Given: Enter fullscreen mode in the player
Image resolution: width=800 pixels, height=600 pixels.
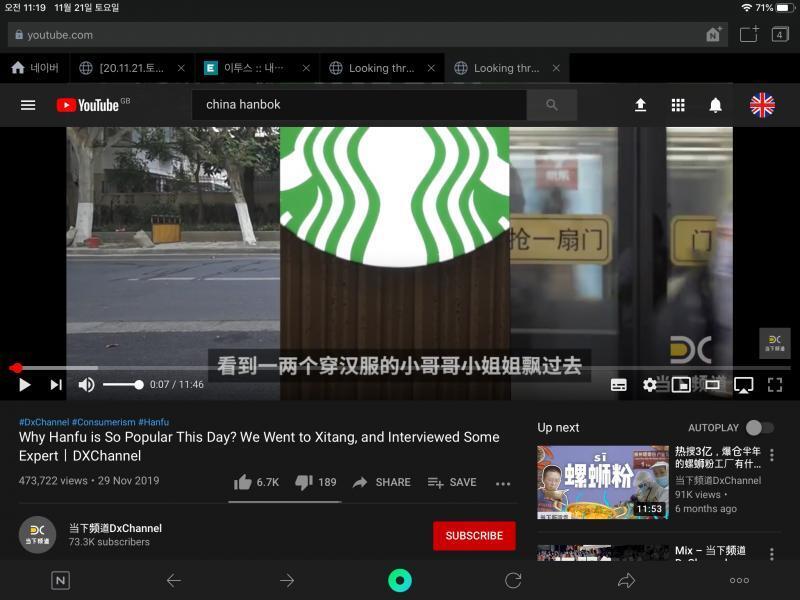Looking at the screenshot, I should pyautogui.click(x=774, y=385).
